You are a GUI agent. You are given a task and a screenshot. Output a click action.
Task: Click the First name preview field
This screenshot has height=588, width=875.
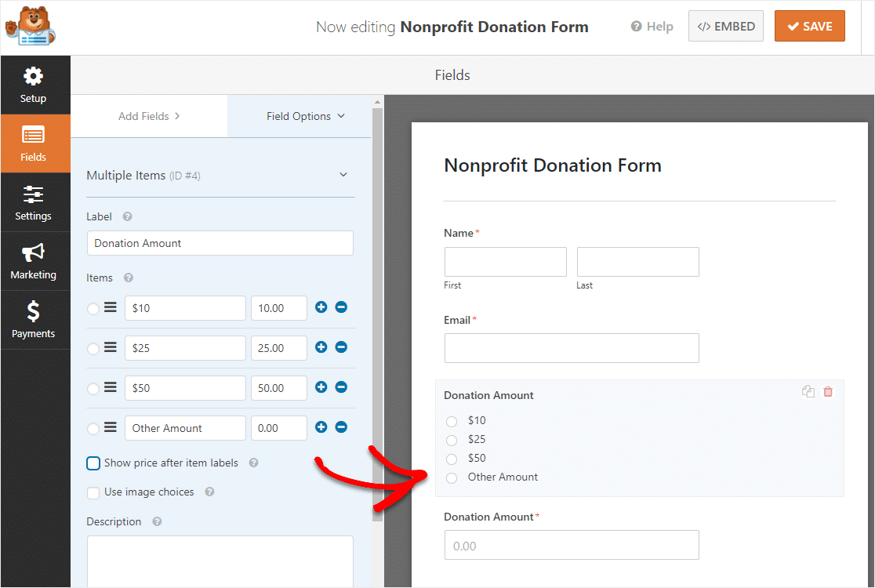pyautogui.click(x=506, y=262)
